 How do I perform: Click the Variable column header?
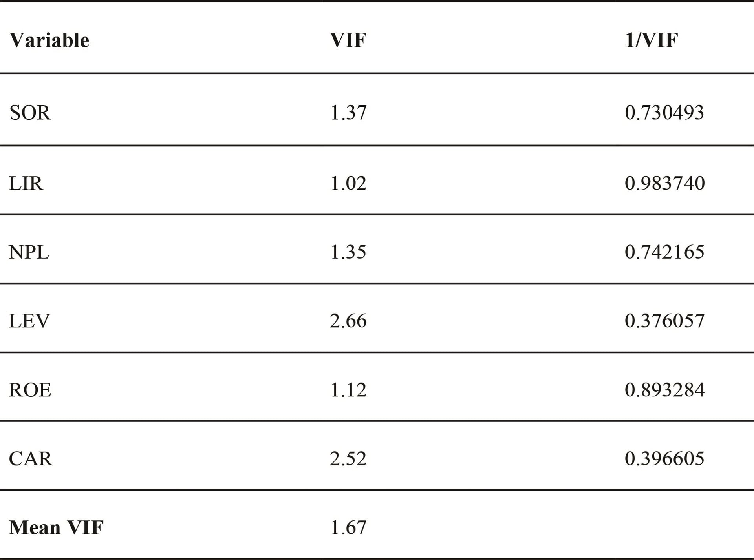[x=49, y=40]
